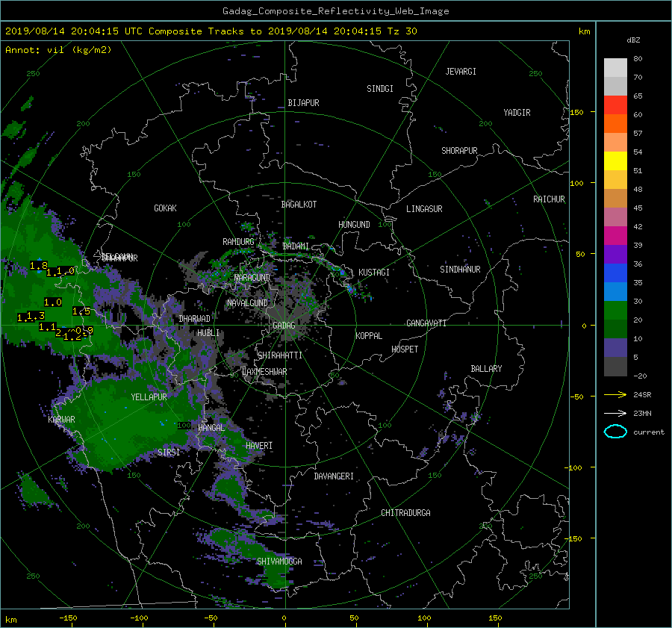This screenshot has height=628, width=672.
Task: Click the YELLAPUR label
Action: point(149,397)
